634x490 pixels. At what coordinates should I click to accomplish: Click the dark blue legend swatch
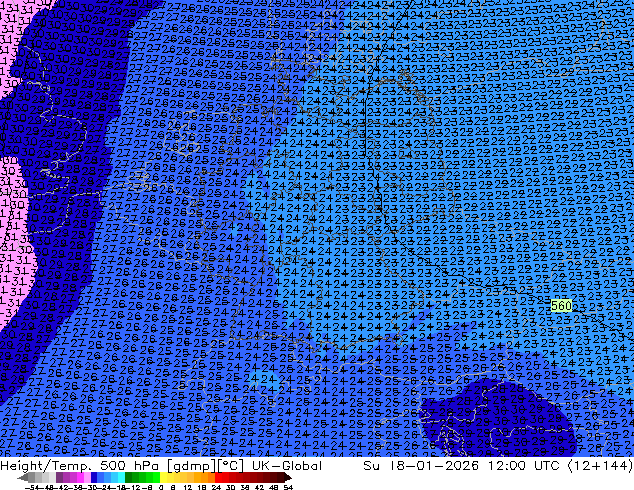(x=94, y=477)
